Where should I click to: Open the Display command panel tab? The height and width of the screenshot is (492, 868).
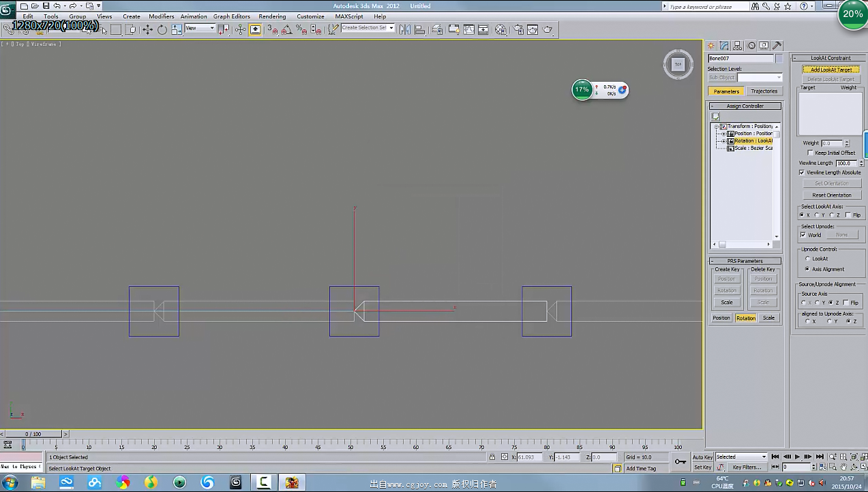click(764, 46)
